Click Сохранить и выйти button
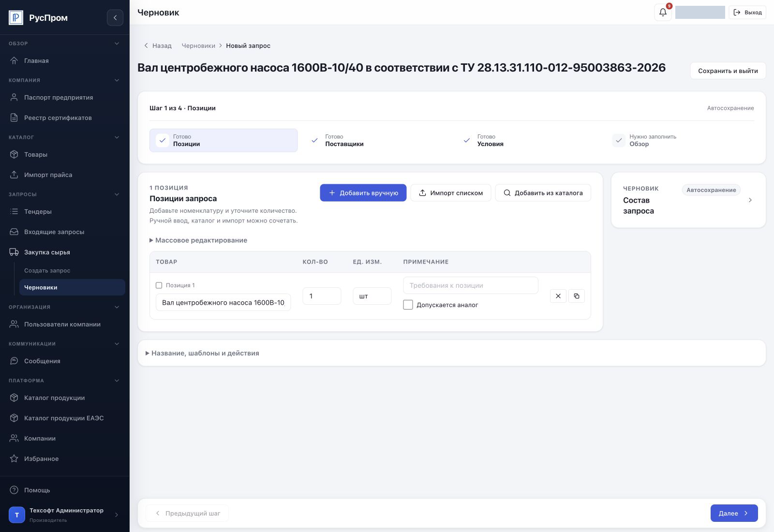The height and width of the screenshot is (532, 774). tap(728, 71)
